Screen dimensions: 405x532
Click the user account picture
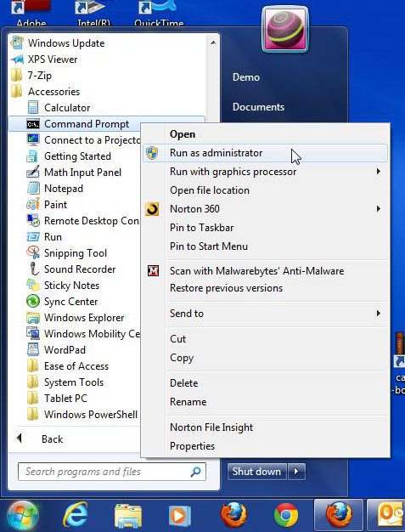[284, 30]
